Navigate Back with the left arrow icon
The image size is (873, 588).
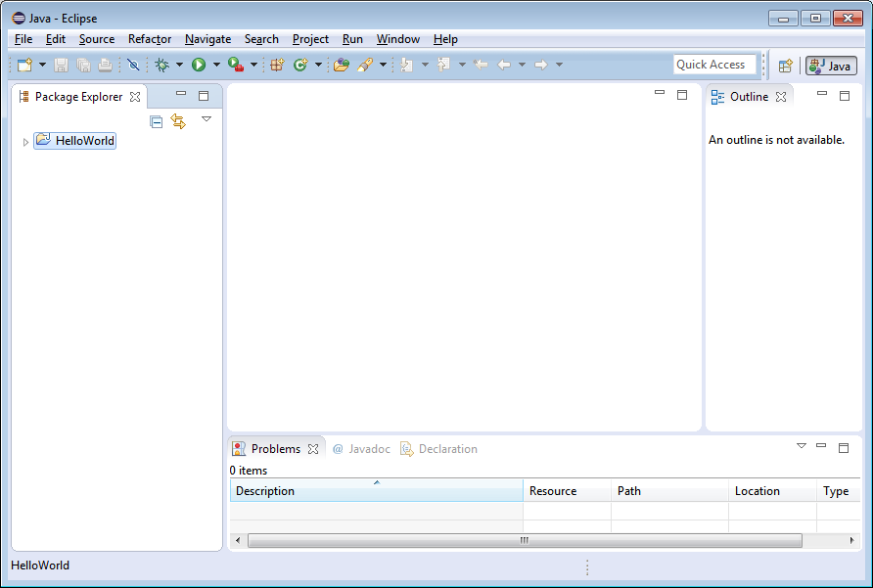pyautogui.click(x=504, y=66)
